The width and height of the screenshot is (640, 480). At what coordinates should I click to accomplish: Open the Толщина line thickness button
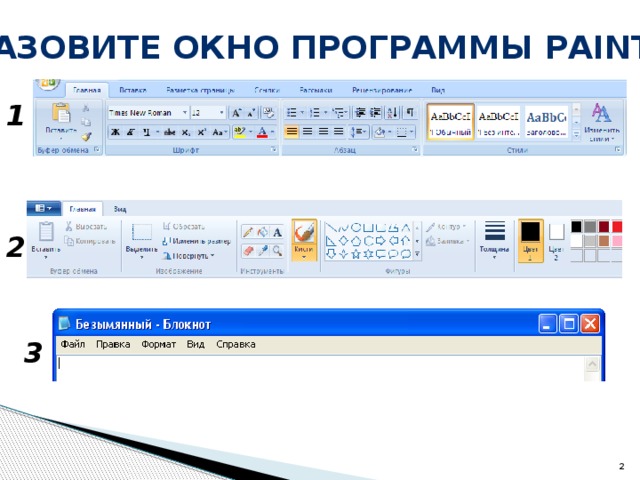coord(494,240)
